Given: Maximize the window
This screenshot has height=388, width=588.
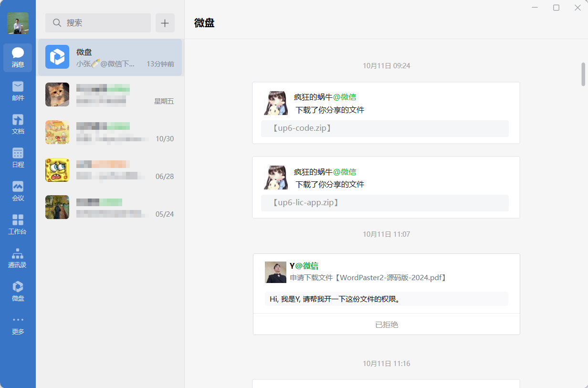Looking at the screenshot, I should click(556, 8).
